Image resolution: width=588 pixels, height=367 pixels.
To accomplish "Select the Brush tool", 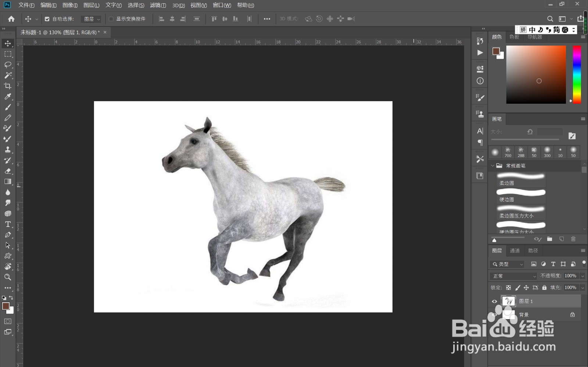I will 8,107.
